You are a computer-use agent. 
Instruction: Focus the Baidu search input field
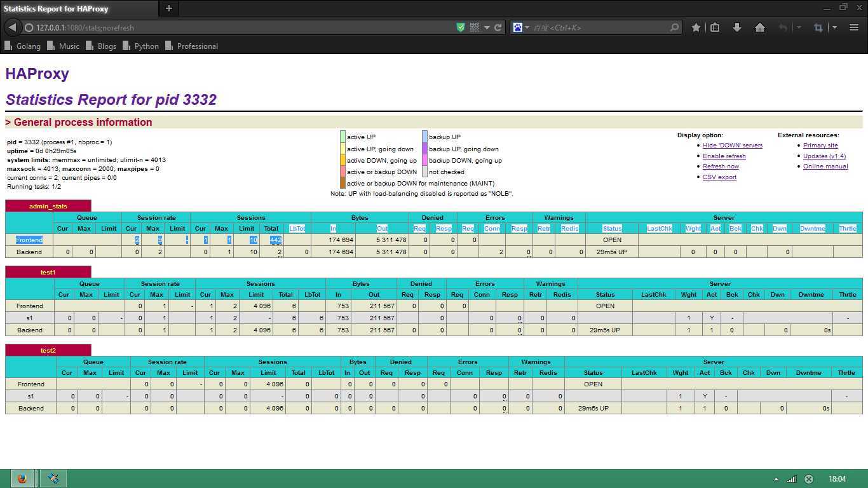(x=599, y=27)
